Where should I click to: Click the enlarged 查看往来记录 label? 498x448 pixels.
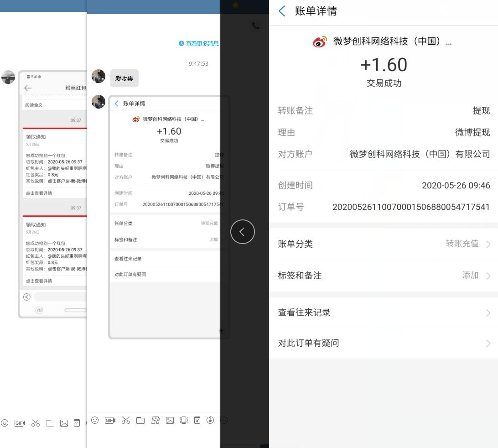click(304, 313)
